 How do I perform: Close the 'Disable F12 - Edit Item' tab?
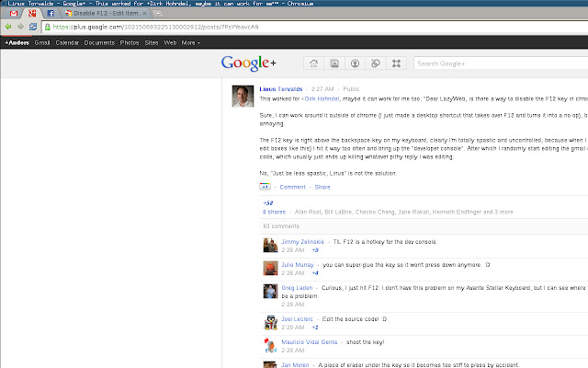coord(145,14)
